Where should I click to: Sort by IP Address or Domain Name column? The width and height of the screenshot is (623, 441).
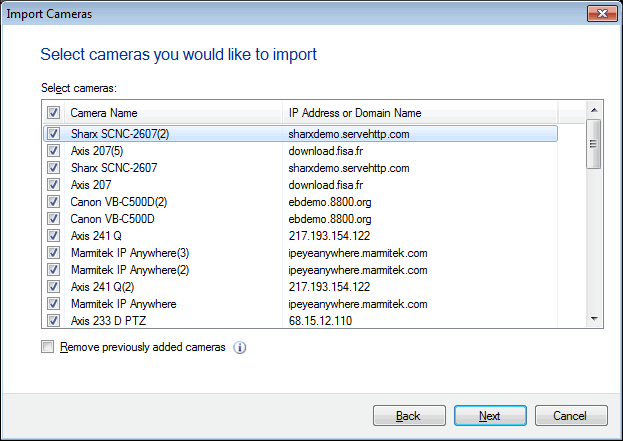(420, 113)
